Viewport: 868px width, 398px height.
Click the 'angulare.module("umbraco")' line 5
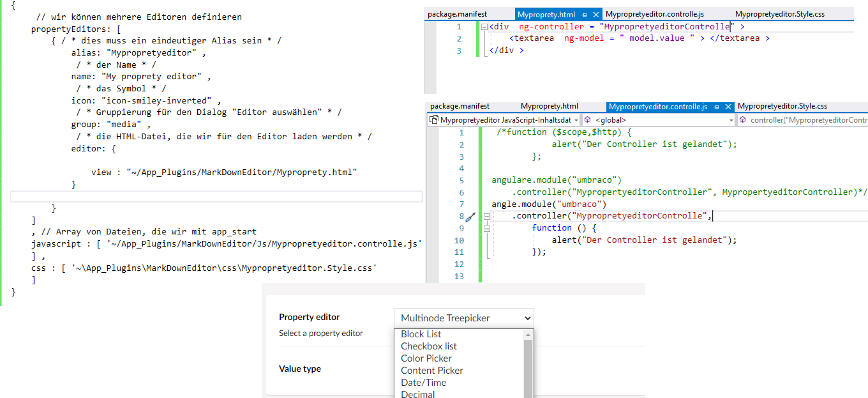coord(556,180)
